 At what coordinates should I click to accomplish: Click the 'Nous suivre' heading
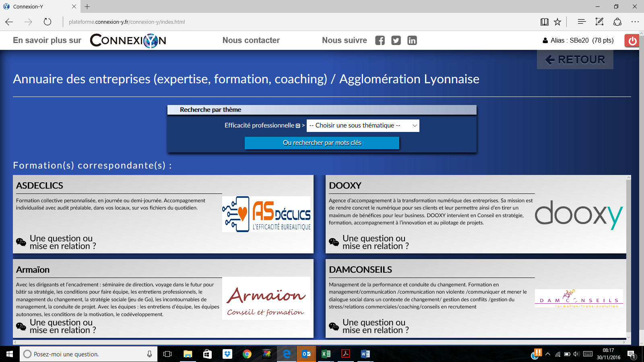[x=345, y=40]
